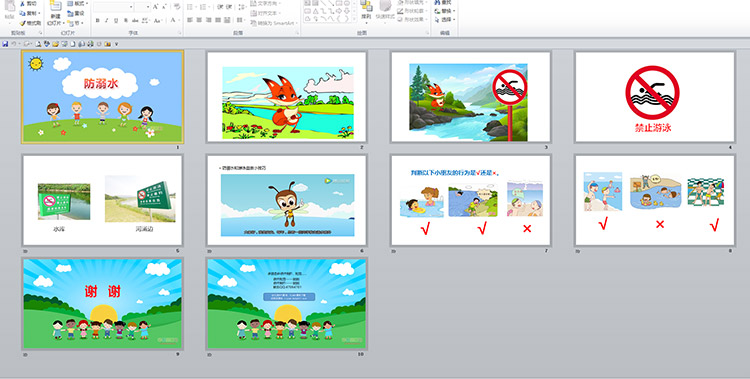
Task: Select the 谢谢 thank-you slide thumbnail
Action: [102, 303]
